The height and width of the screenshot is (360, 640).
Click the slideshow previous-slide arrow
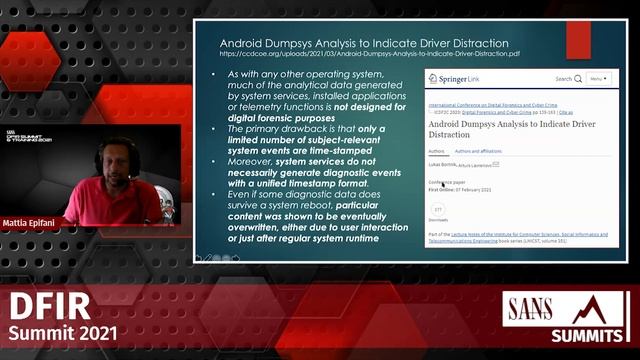click(199, 258)
